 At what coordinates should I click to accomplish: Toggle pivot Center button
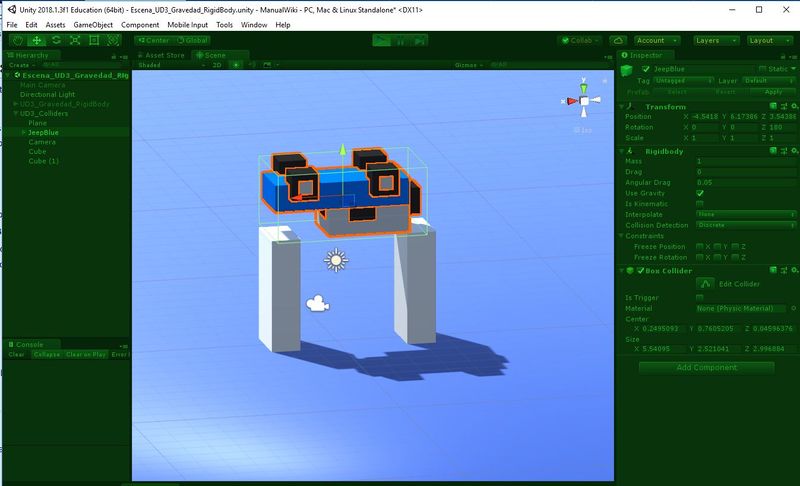click(154, 40)
